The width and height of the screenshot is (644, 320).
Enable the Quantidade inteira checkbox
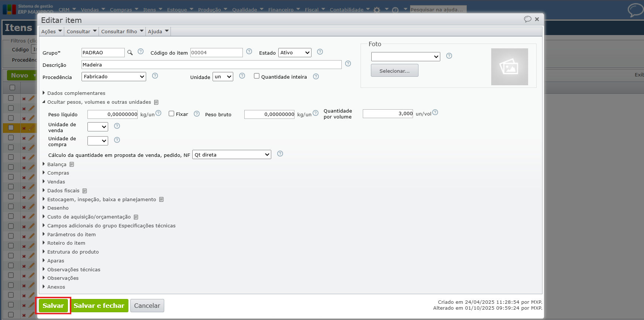[x=256, y=76]
